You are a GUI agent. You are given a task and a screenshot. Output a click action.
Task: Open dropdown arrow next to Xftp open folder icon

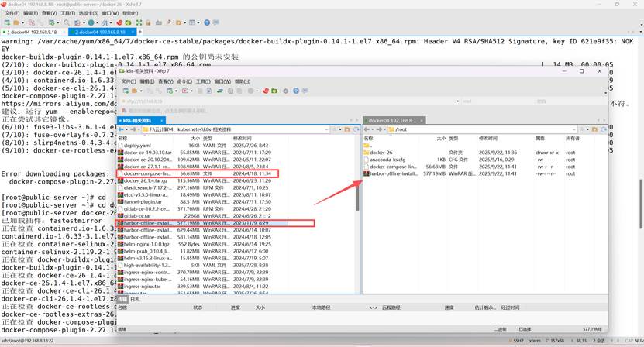tap(141, 91)
